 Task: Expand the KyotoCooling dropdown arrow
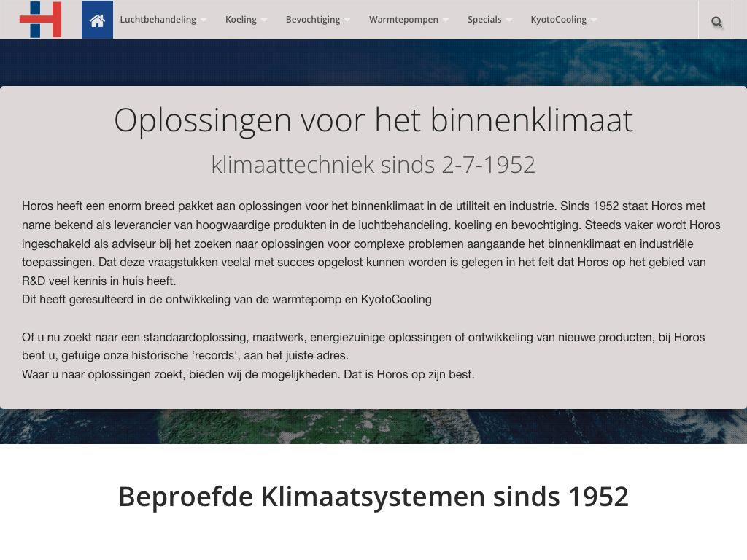point(594,20)
